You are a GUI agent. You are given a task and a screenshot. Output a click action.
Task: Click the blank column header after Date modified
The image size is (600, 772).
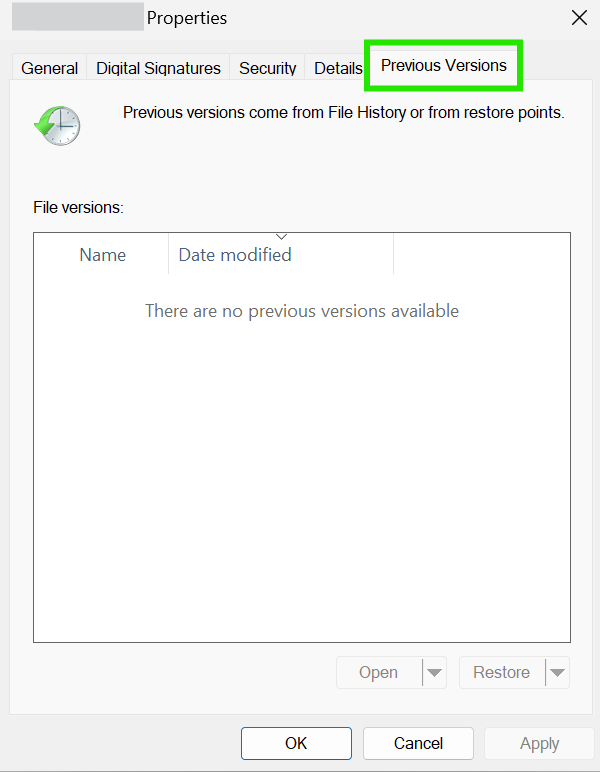click(x=482, y=254)
